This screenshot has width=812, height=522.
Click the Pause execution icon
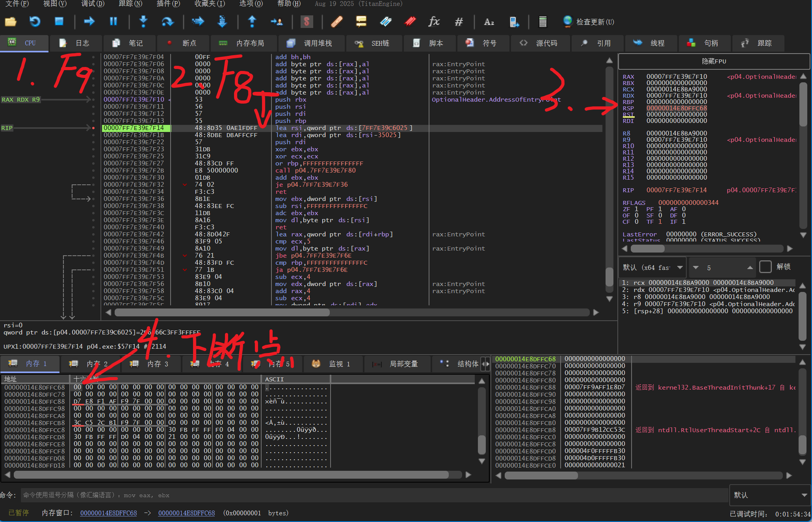click(x=113, y=22)
